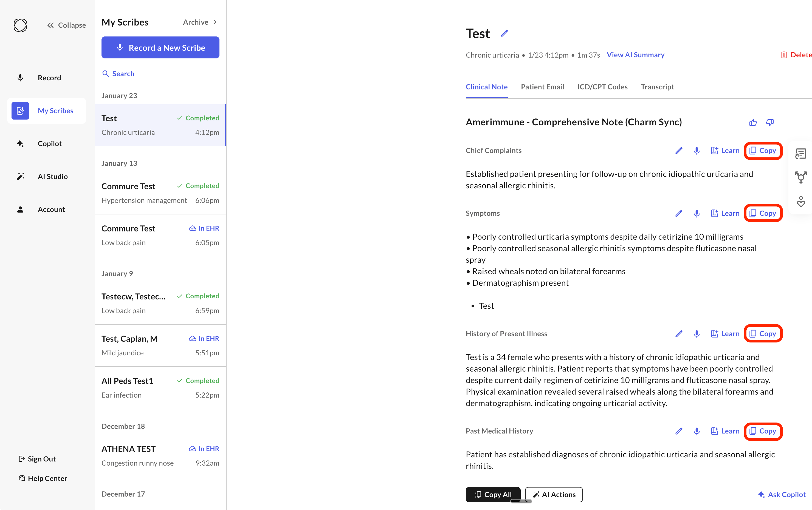Edit Symptoms section with pencil icon
The image size is (812, 510).
[x=679, y=213]
